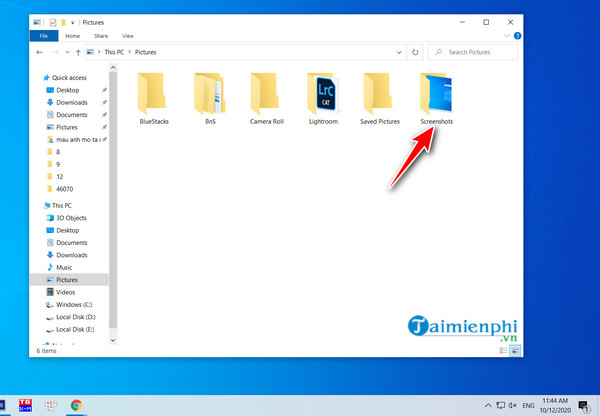This screenshot has width=600, height=416.
Task: Select 3D Objects under This PC
Action: tap(71, 218)
